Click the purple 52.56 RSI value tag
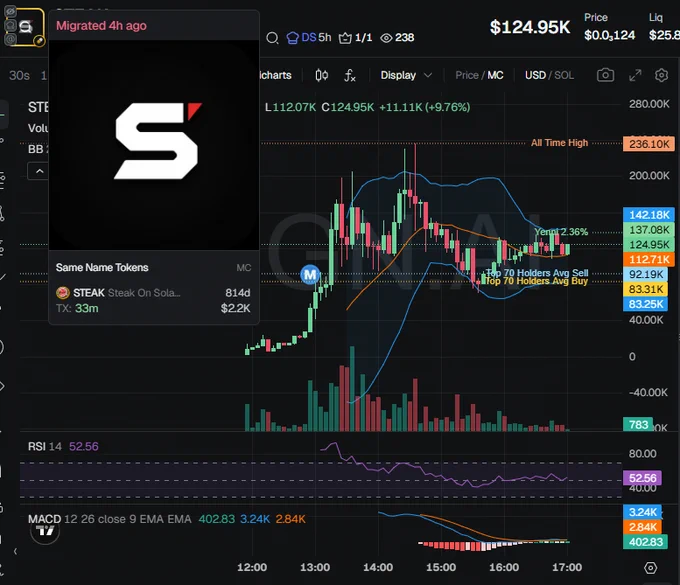Viewport: 680px width, 585px height. 642,478
